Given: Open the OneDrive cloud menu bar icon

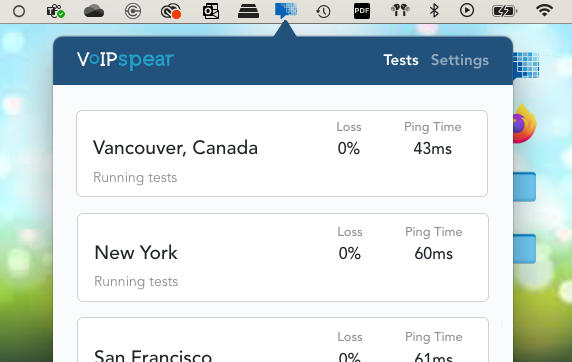Looking at the screenshot, I should point(94,11).
